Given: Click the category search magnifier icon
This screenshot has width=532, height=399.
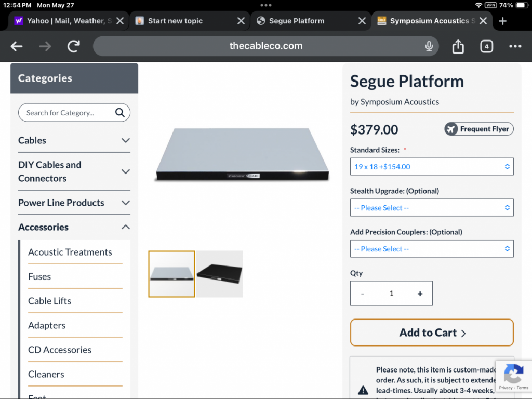Looking at the screenshot, I should tap(120, 113).
